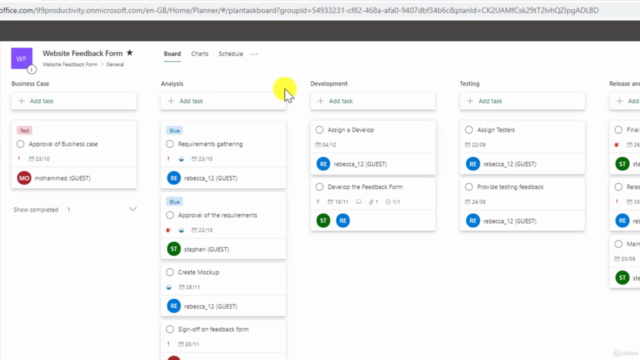
Task: Mark Create Mockup task complete
Action: point(170,272)
